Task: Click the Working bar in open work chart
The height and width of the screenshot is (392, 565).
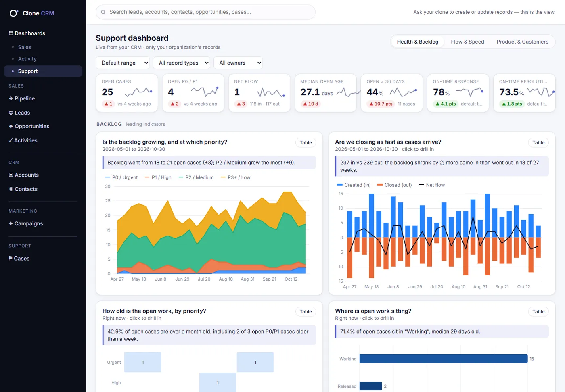Action: pos(444,359)
